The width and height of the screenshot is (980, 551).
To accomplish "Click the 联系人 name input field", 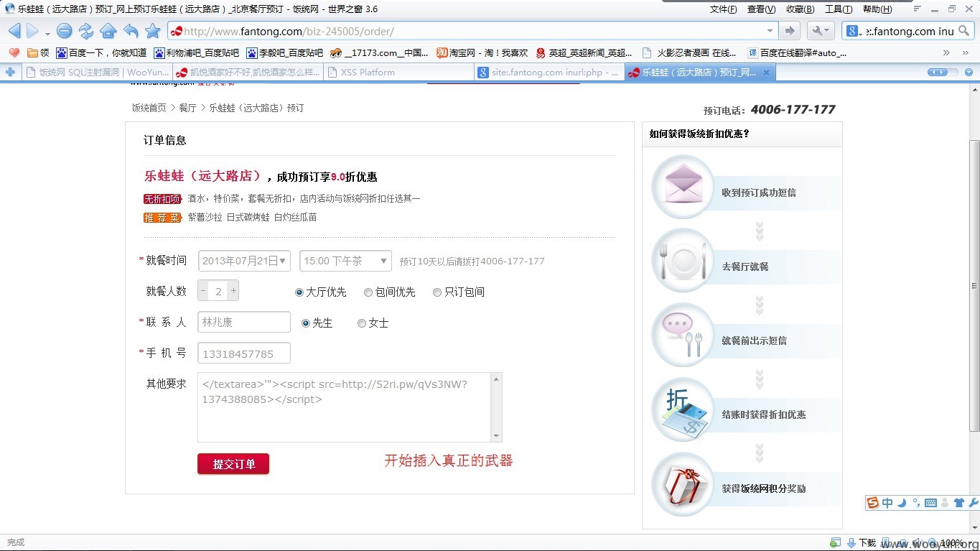I will [244, 322].
